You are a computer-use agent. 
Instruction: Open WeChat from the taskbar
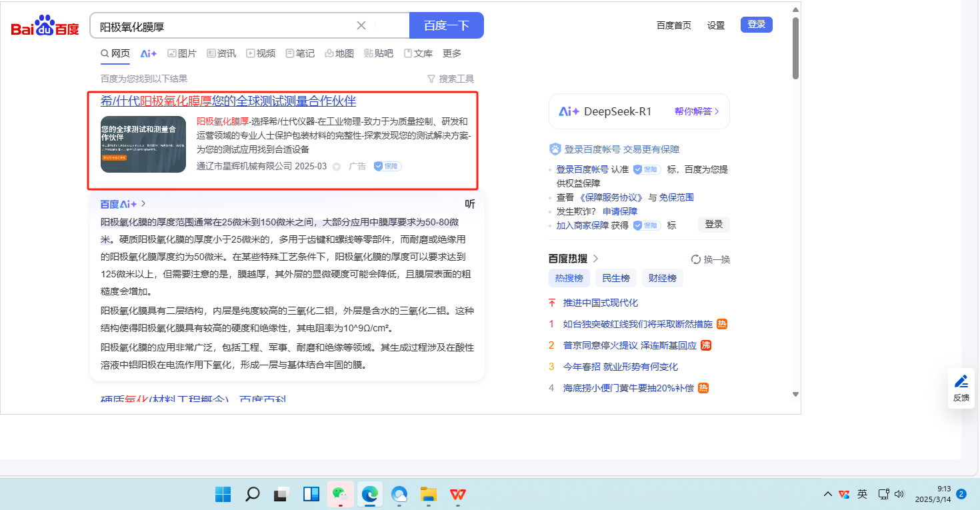pyautogui.click(x=340, y=494)
